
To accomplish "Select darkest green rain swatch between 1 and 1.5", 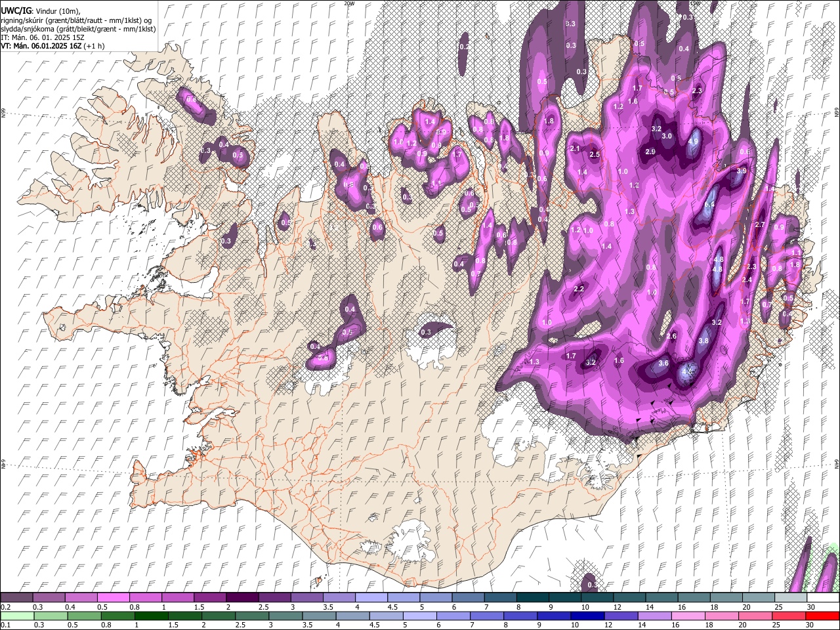I will tap(151, 616).
